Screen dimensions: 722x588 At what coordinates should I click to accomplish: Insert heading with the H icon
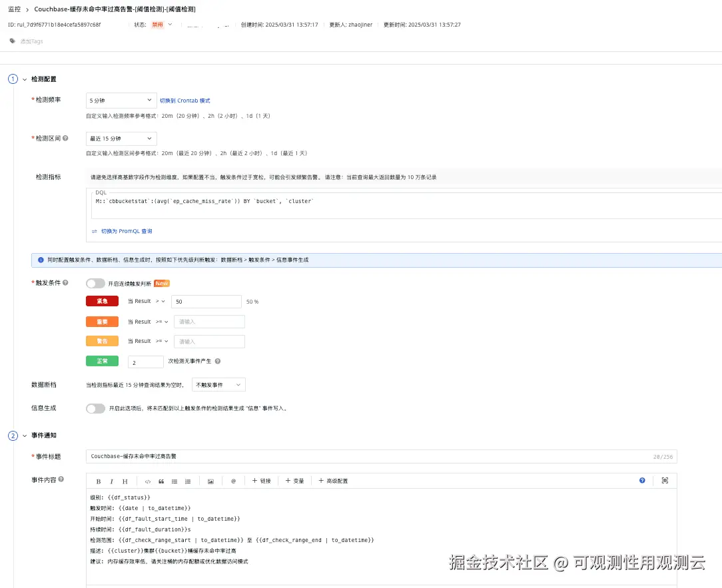pos(125,481)
